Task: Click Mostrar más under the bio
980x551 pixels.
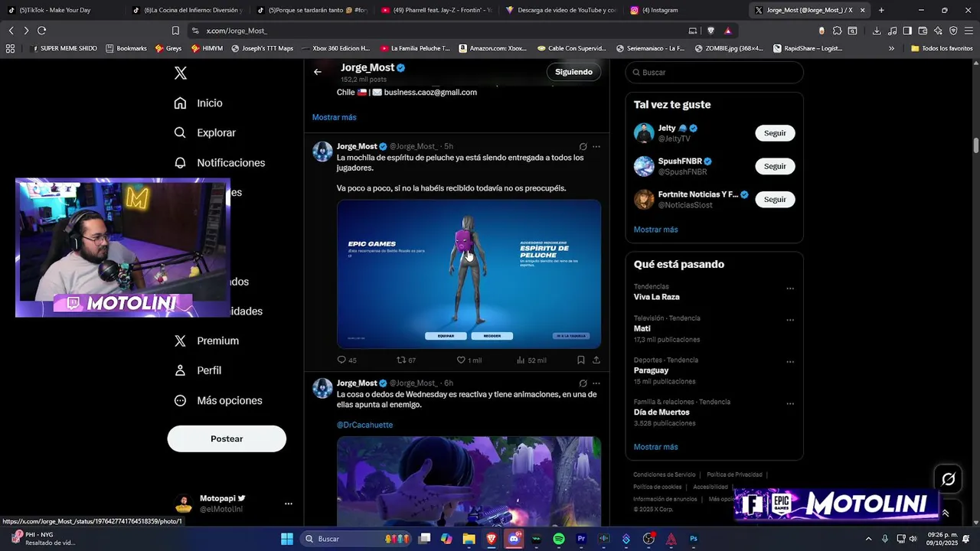Action: point(334,117)
